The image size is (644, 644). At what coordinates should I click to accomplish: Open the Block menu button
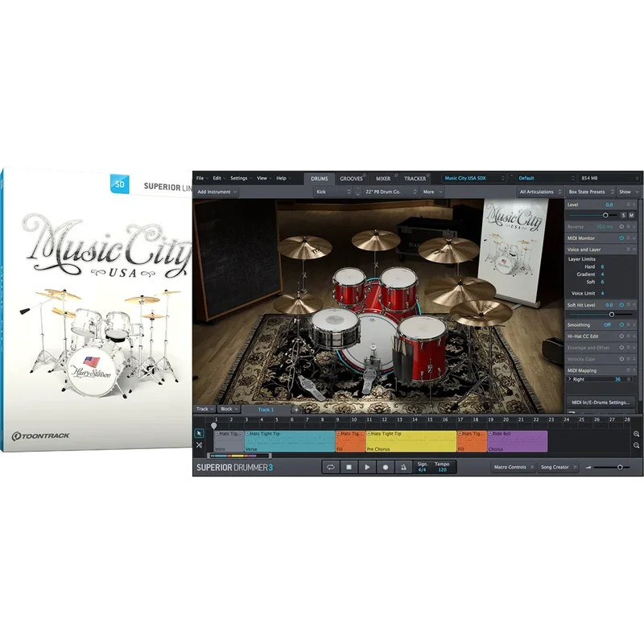(229, 409)
